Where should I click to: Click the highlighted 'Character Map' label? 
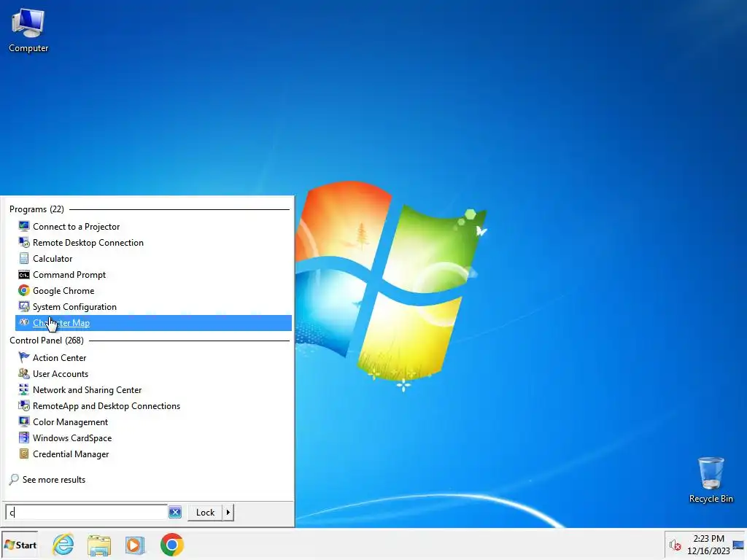coord(61,323)
